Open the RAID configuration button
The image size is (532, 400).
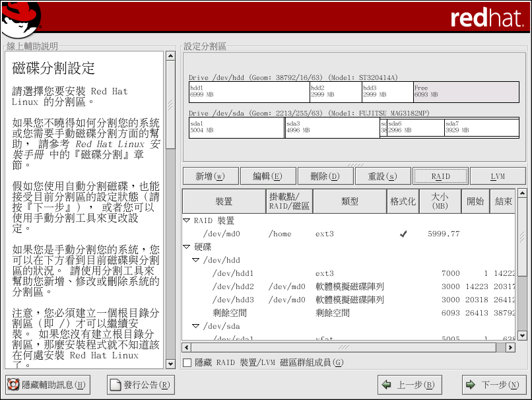pos(440,176)
